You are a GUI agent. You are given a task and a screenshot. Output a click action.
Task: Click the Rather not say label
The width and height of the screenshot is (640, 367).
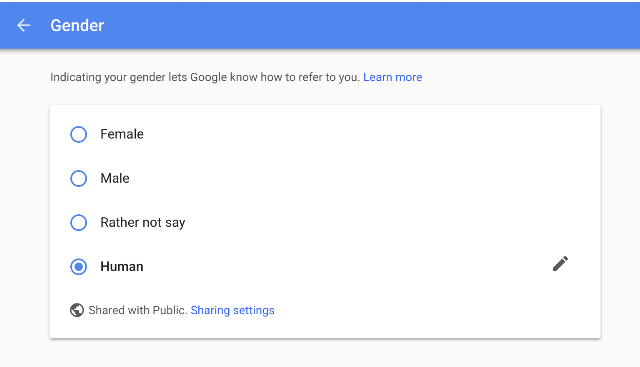[143, 222]
